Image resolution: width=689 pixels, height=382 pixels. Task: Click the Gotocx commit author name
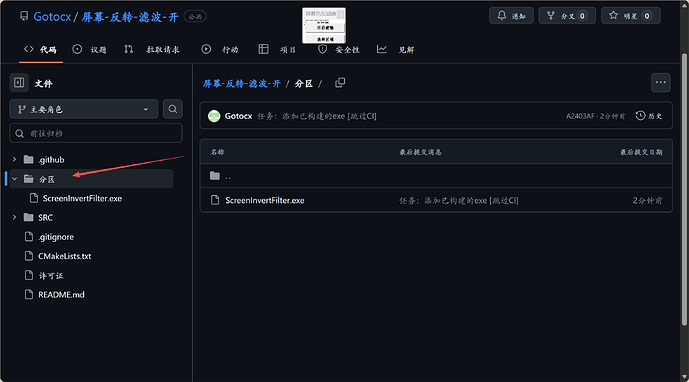coord(238,116)
